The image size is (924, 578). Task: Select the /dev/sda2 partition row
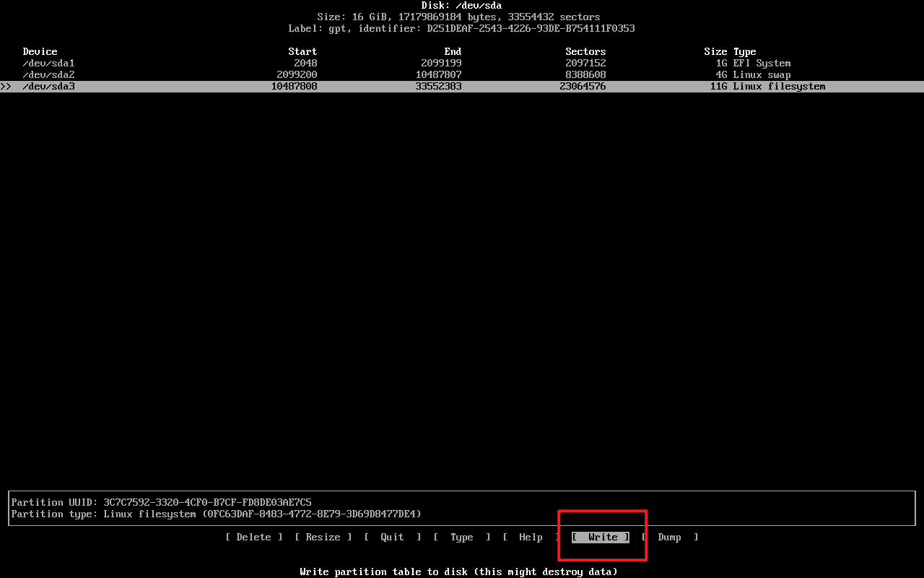[48, 74]
